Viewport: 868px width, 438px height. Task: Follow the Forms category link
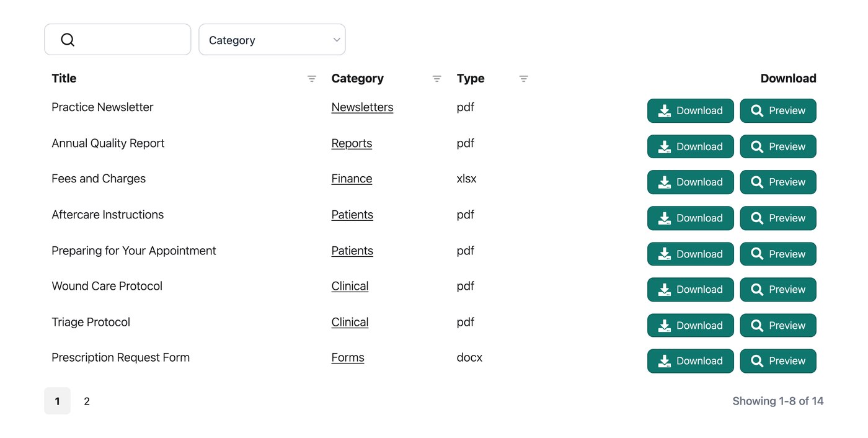348,357
